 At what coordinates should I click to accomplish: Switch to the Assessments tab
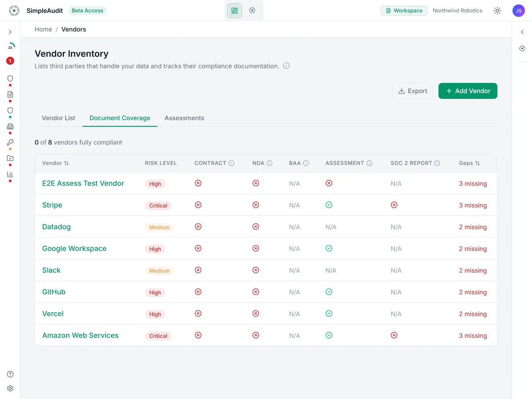click(184, 118)
